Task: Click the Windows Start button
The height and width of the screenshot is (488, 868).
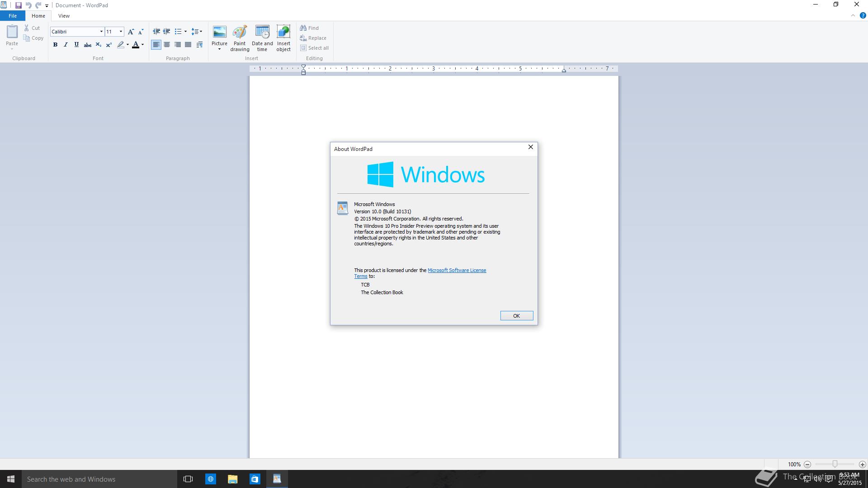Action: [11, 479]
